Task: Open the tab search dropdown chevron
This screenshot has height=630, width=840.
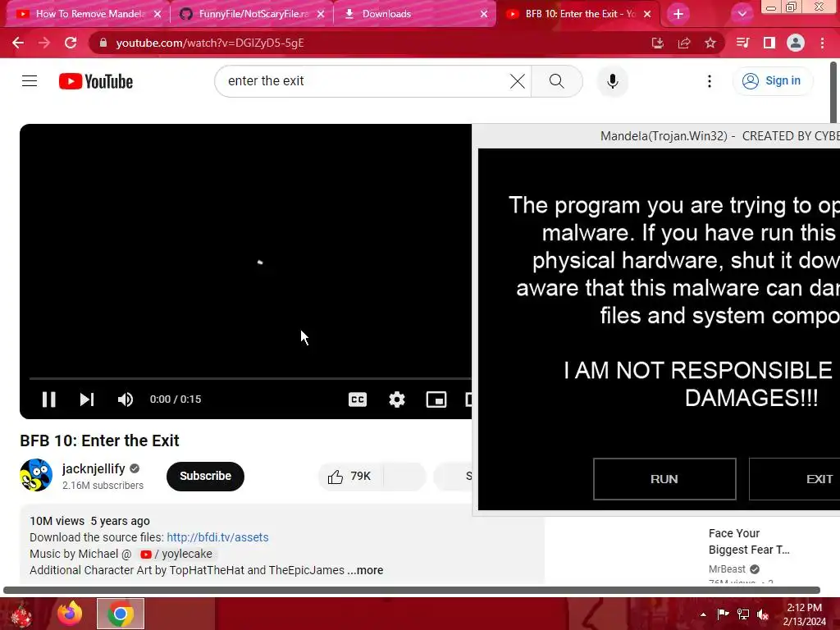Action: coord(742,14)
